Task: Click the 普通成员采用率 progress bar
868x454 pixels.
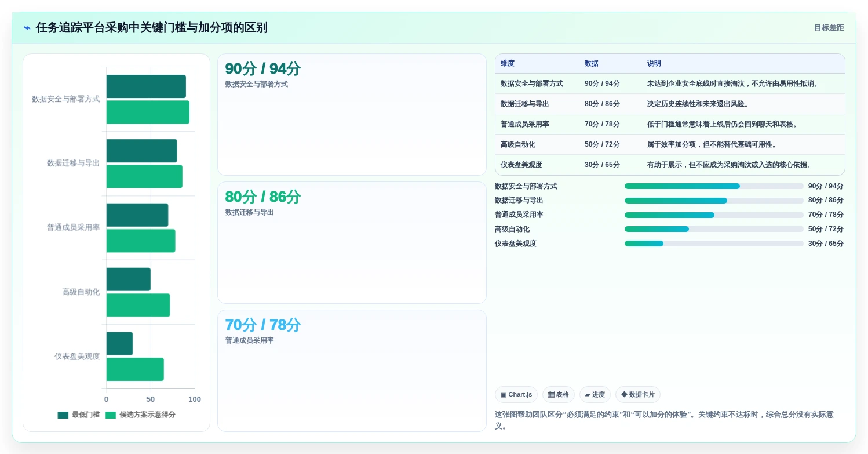Action: (x=714, y=215)
